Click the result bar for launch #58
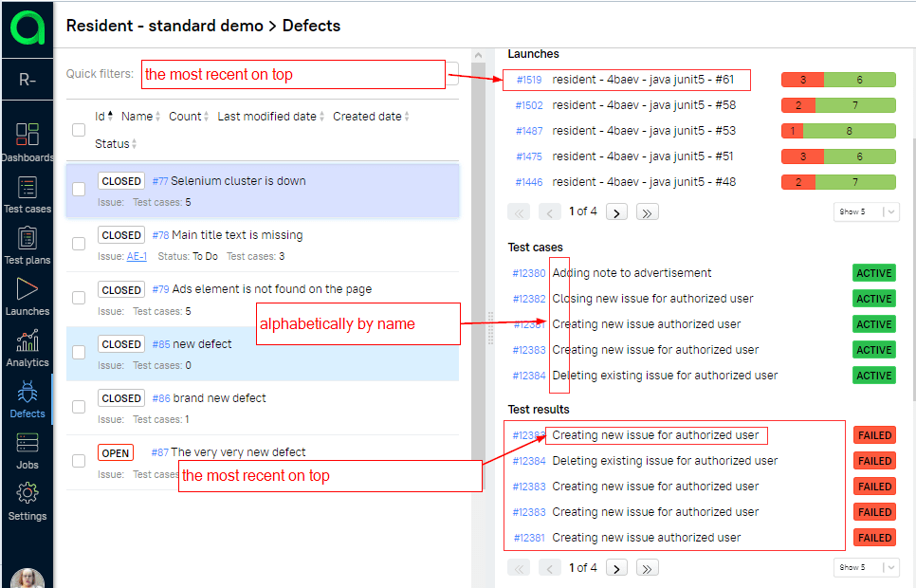916x588 pixels. coord(838,105)
